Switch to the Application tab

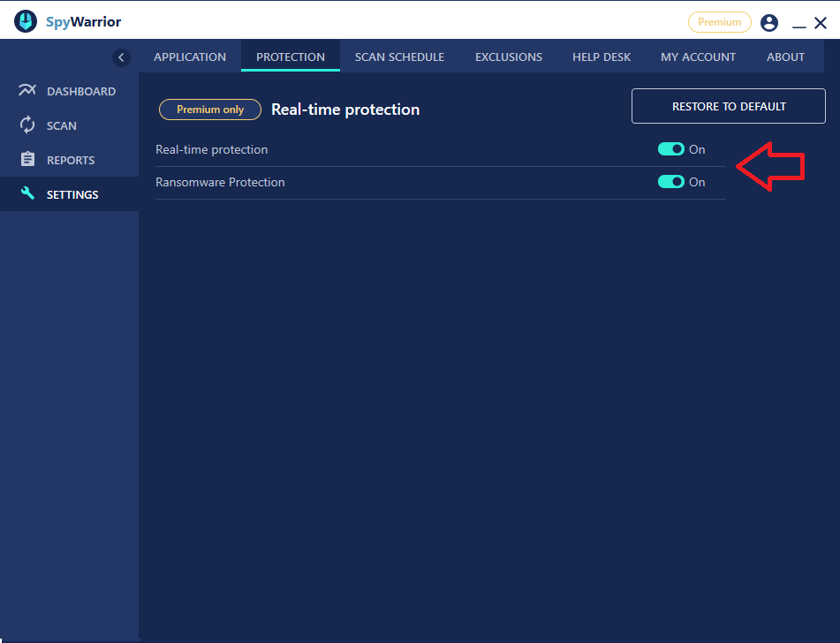pyautogui.click(x=190, y=57)
